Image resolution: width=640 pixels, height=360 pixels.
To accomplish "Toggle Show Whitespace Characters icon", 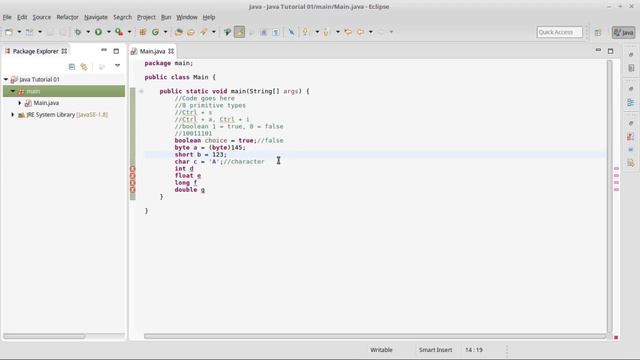I will (x=276, y=32).
